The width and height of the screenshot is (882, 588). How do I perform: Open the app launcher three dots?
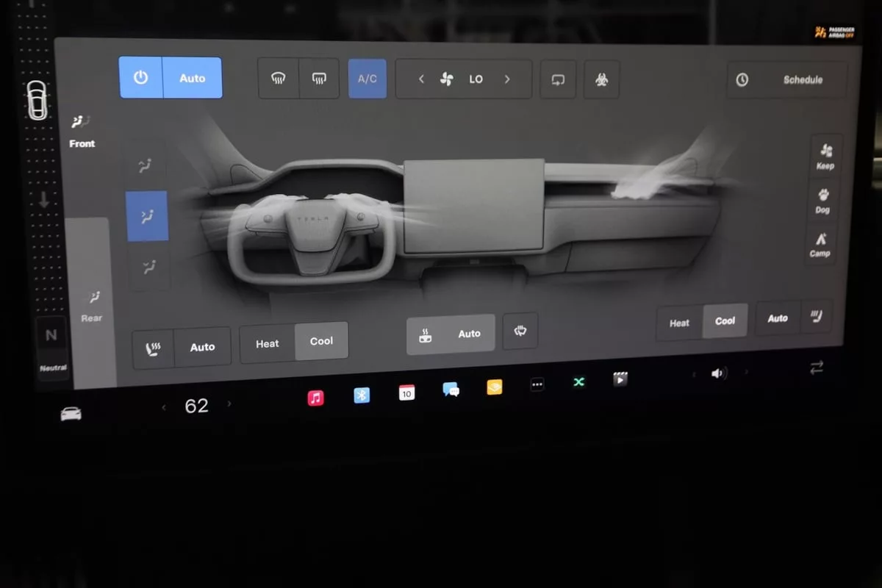pyautogui.click(x=537, y=384)
